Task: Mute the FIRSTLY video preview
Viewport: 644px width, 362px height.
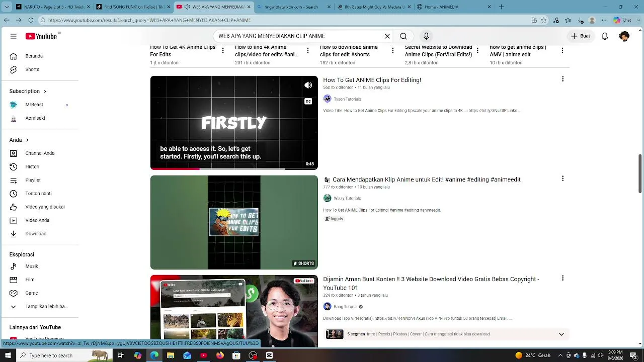Action: (x=308, y=85)
